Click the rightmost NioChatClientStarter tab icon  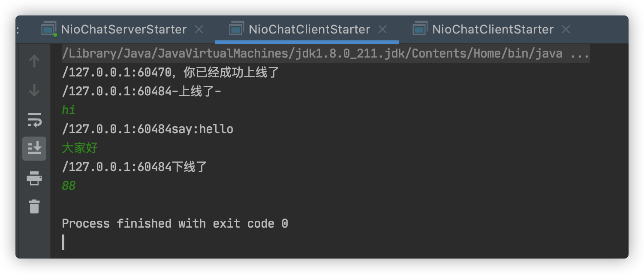[x=420, y=29]
